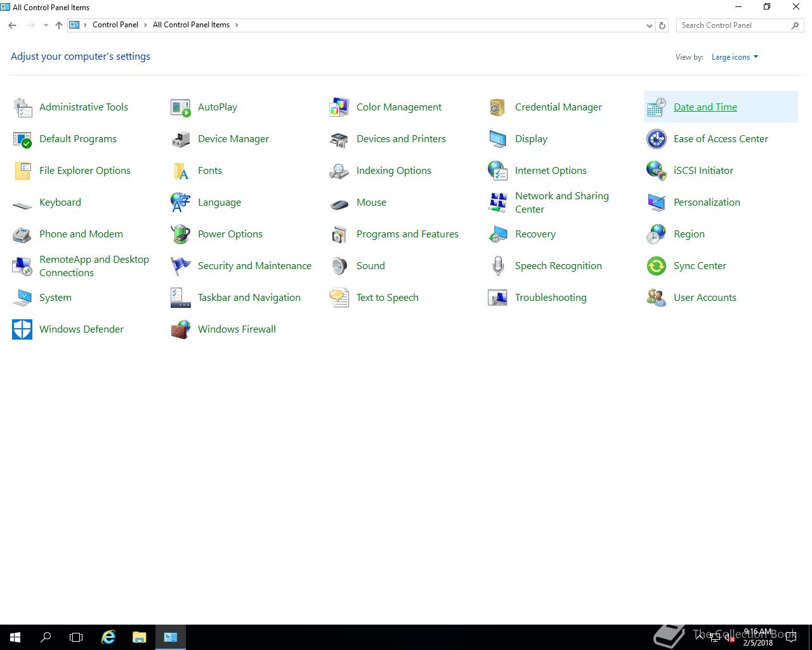Open RemoteApp and Desktop Connections link
Image resolution: width=812 pixels, height=650 pixels.
point(94,266)
